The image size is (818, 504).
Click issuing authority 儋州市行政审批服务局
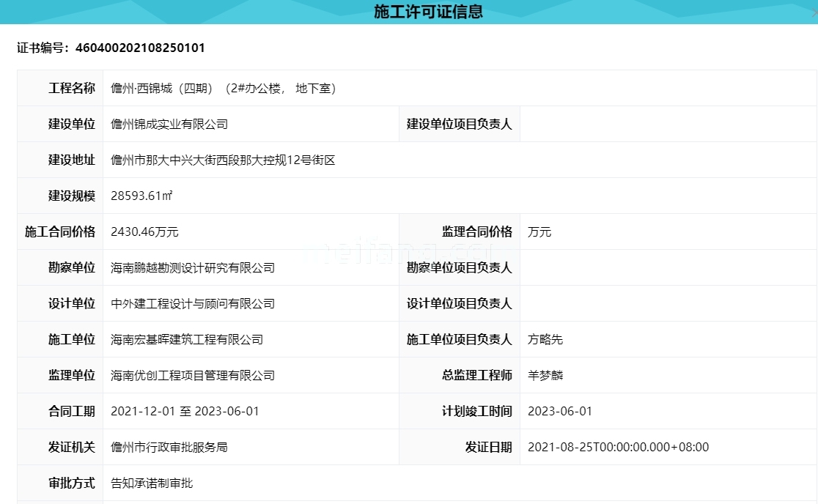tap(170, 447)
